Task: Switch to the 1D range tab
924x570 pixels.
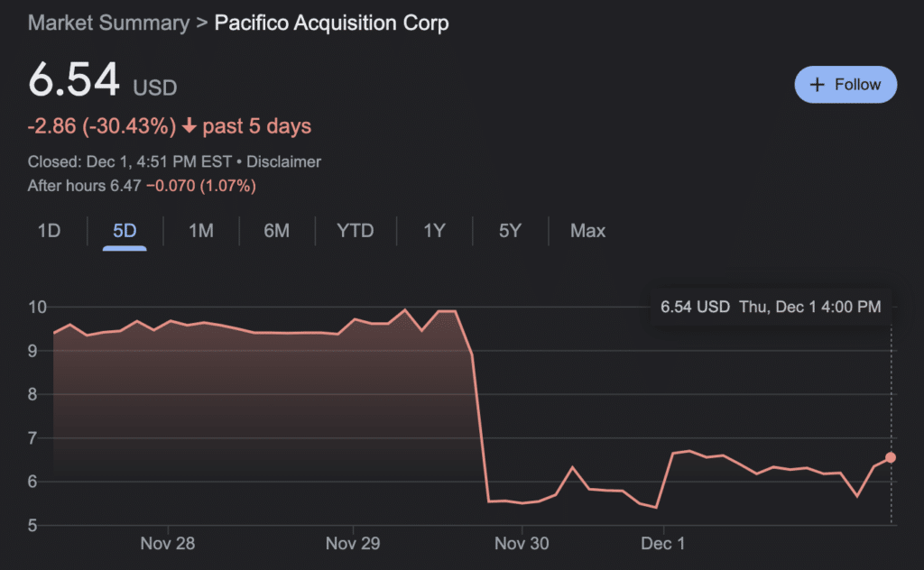Action: coord(49,231)
